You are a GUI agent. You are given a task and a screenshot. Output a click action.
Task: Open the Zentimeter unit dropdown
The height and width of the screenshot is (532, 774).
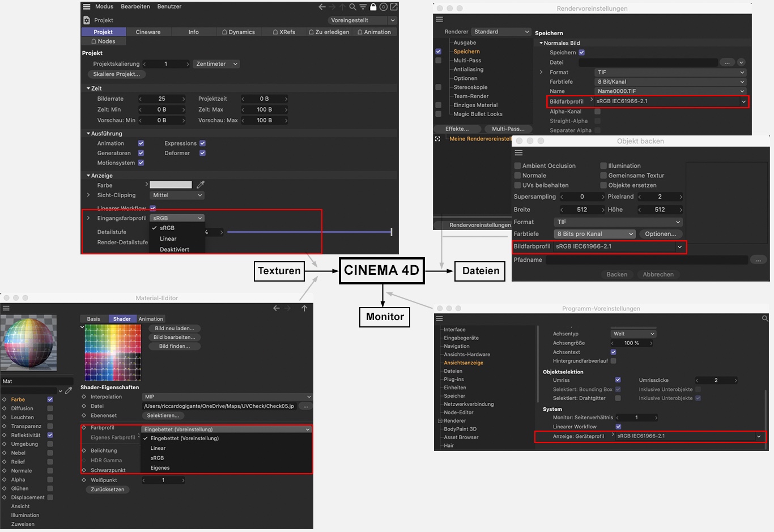[216, 64]
